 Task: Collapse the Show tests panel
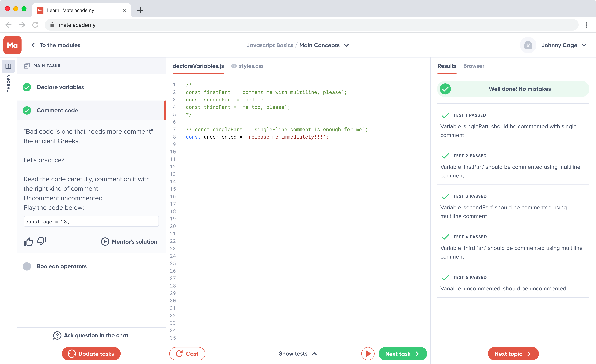coord(297,354)
